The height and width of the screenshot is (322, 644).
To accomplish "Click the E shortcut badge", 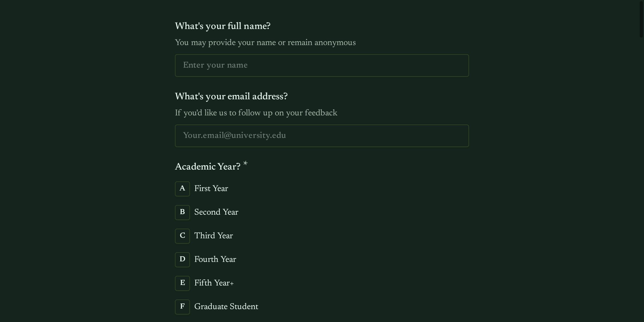I will (182, 283).
